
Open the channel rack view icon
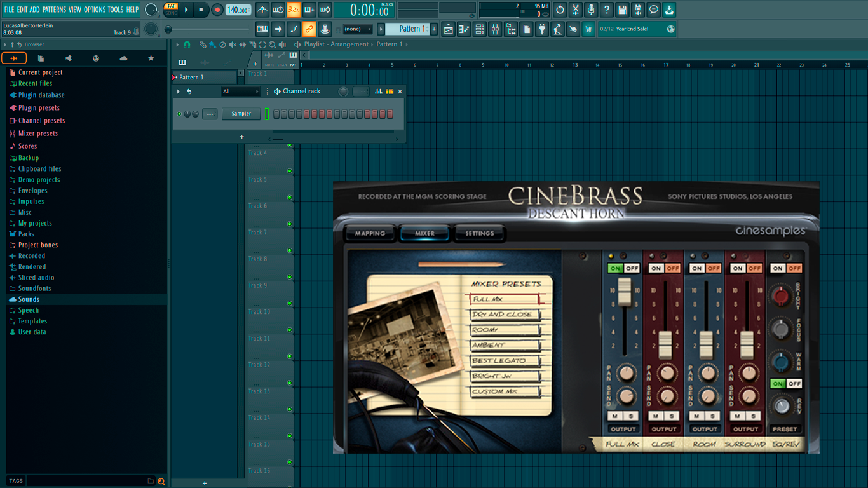click(x=480, y=29)
